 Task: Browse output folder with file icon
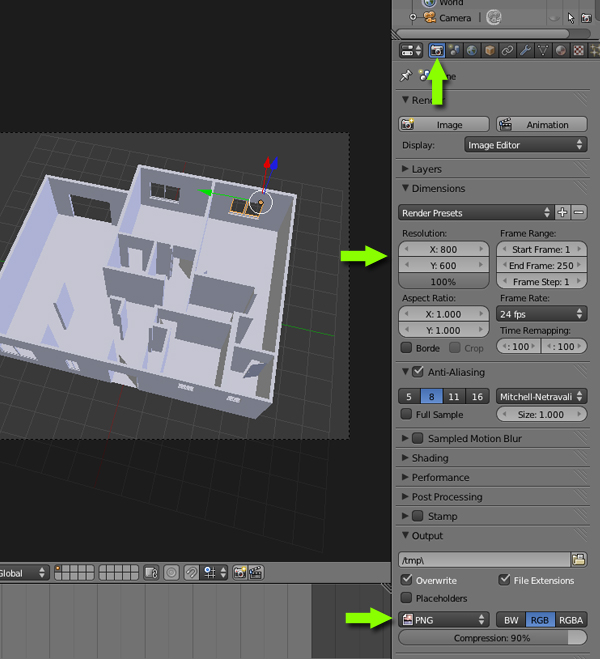[579, 560]
